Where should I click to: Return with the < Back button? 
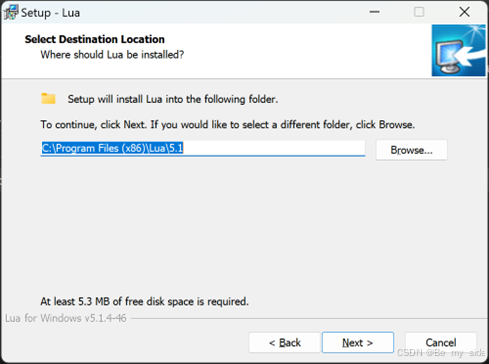pos(284,342)
